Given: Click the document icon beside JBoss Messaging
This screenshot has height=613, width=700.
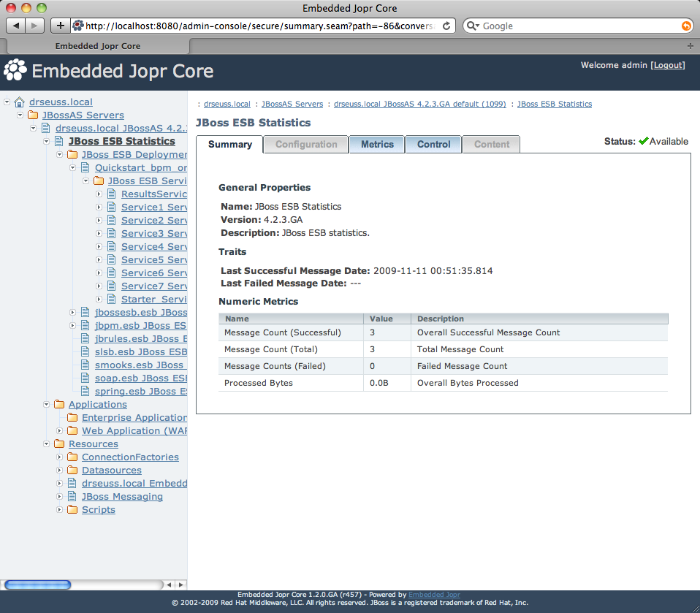Looking at the screenshot, I should click(x=72, y=497).
